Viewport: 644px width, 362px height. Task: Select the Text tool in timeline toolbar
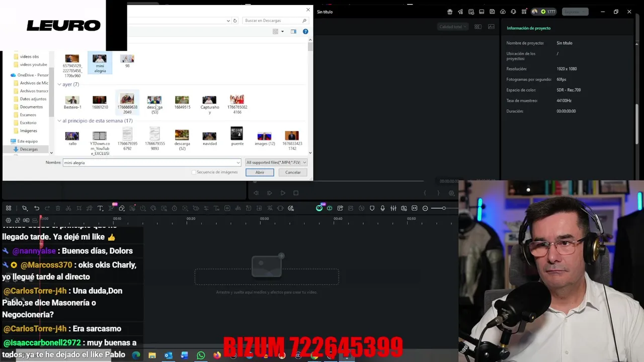pyautogui.click(x=100, y=208)
